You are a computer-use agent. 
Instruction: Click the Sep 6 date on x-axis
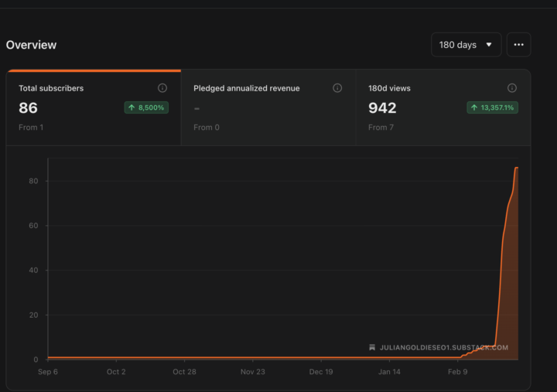tap(48, 372)
